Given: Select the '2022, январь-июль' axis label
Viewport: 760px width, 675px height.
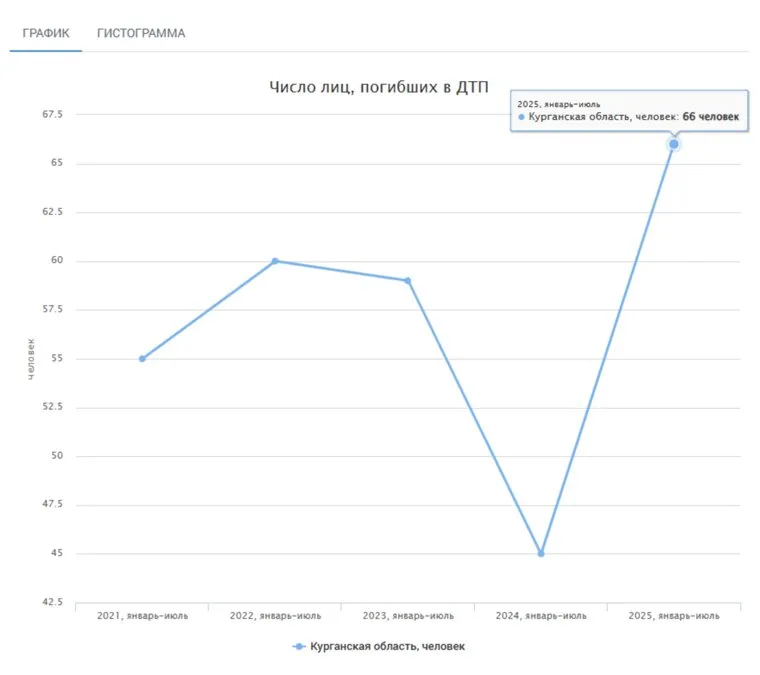Looking at the screenshot, I should click(275, 616).
